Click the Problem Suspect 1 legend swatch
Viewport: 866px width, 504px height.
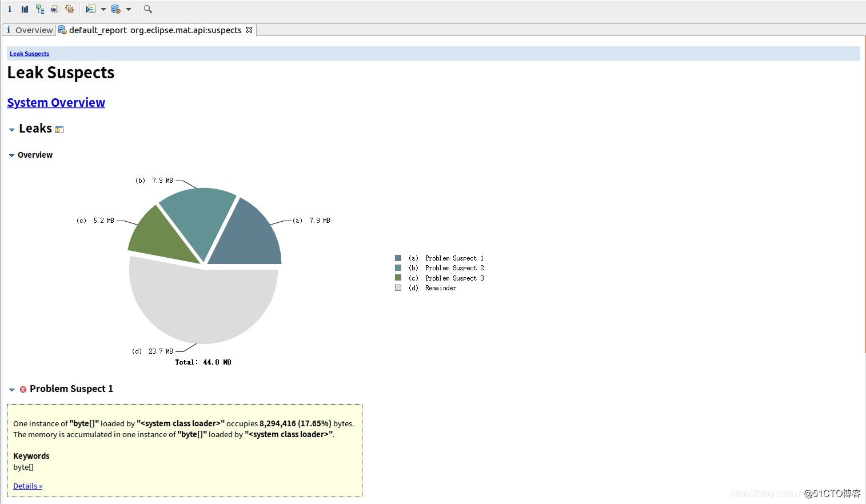click(398, 258)
